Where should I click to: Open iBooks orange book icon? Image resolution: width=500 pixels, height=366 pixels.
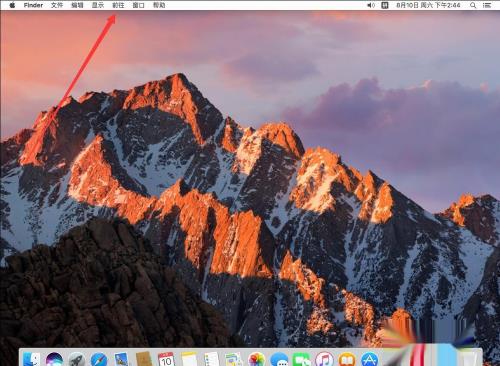tap(347, 360)
